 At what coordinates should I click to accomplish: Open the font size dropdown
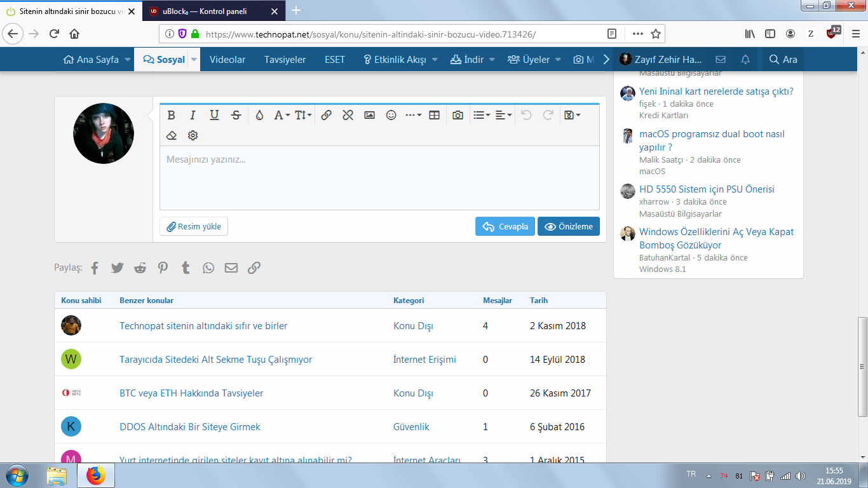tap(303, 115)
